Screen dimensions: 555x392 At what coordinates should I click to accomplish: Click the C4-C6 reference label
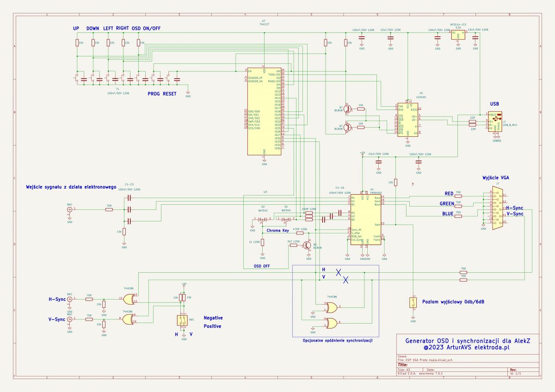point(340,187)
